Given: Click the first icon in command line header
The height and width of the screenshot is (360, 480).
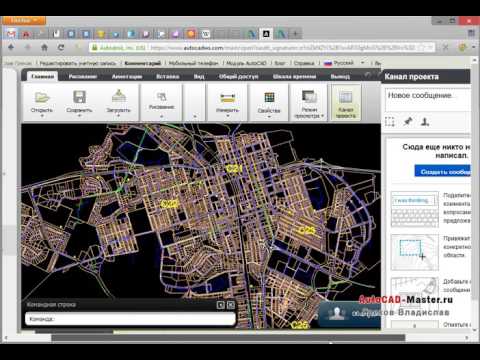Looking at the screenshot, I should (x=220, y=305).
